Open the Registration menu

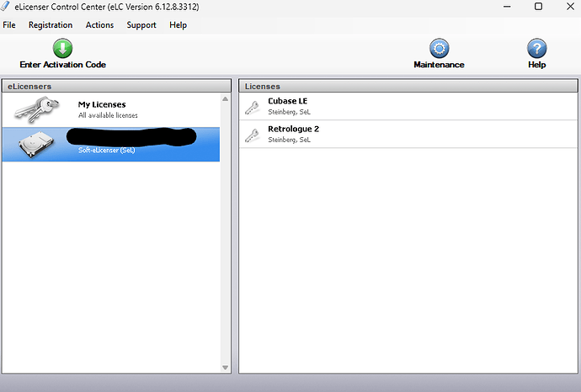click(51, 24)
